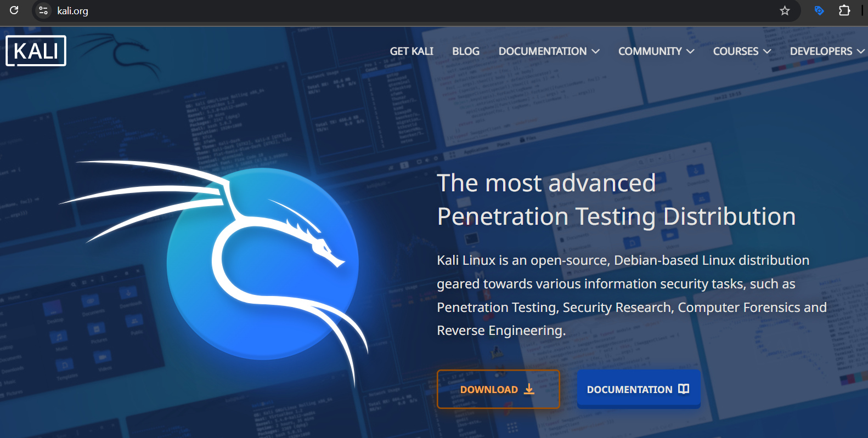This screenshot has width=868, height=438.
Task: Open the Extensions puzzle-piece icon
Action: click(844, 10)
